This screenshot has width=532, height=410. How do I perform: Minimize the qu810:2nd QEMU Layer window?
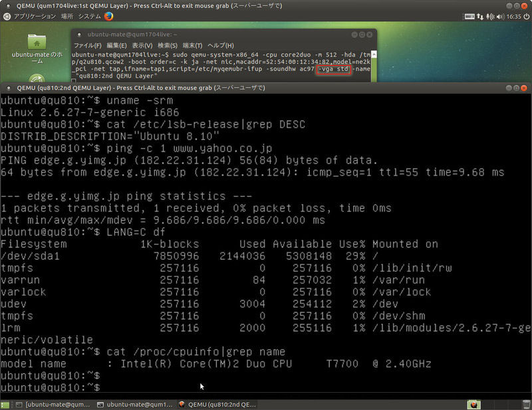click(x=509, y=88)
